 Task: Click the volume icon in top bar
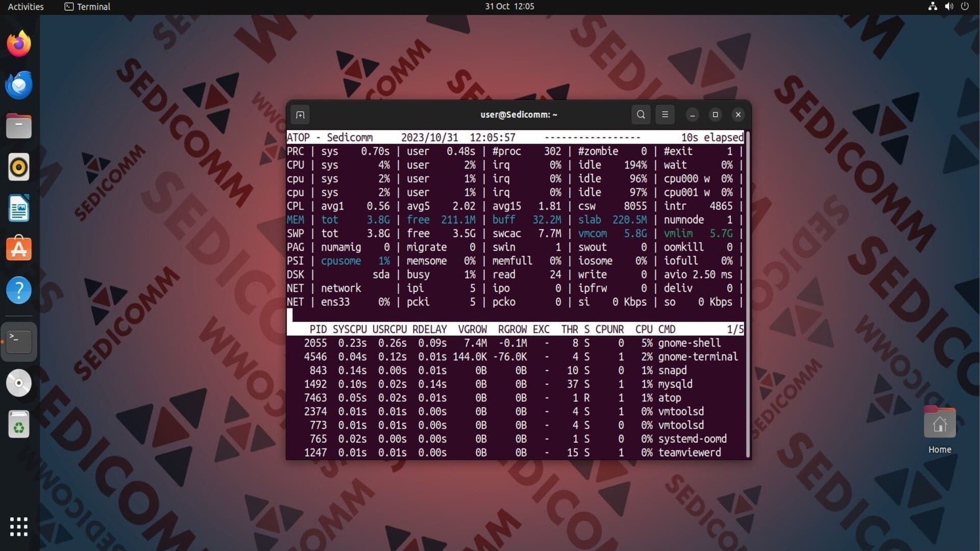[x=949, y=7]
